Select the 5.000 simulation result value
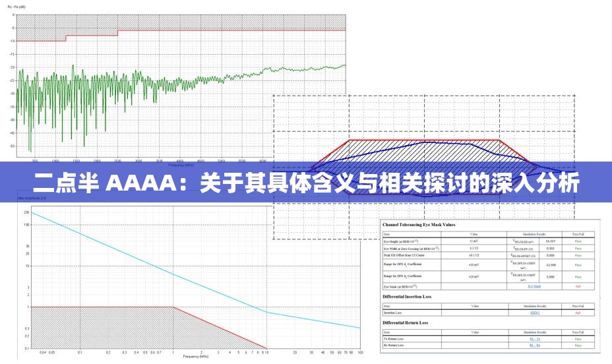Viewport: 612px width, 364px height. click(x=551, y=277)
